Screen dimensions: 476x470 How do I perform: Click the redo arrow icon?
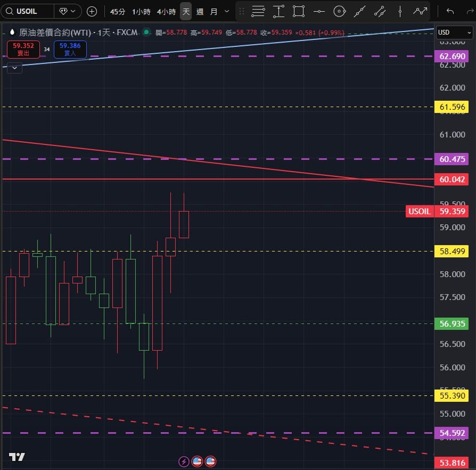point(470,11)
